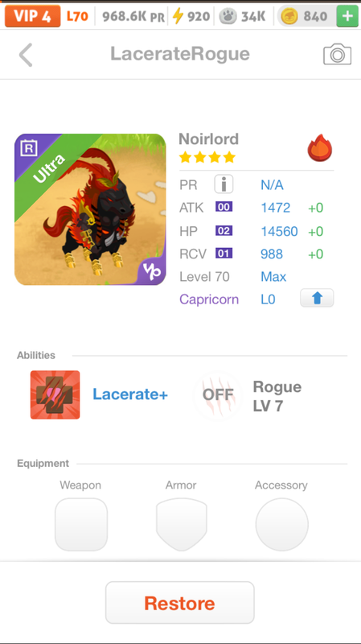The height and width of the screenshot is (644, 361).
Task: Open the PR info icon
Action: click(224, 184)
